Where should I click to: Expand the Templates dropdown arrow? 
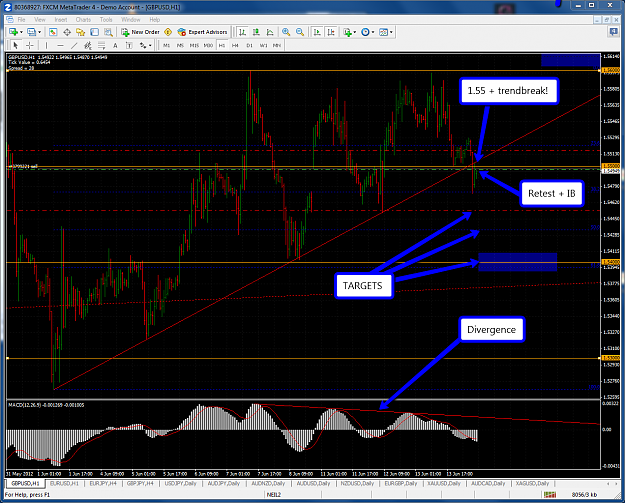tap(391, 32)
